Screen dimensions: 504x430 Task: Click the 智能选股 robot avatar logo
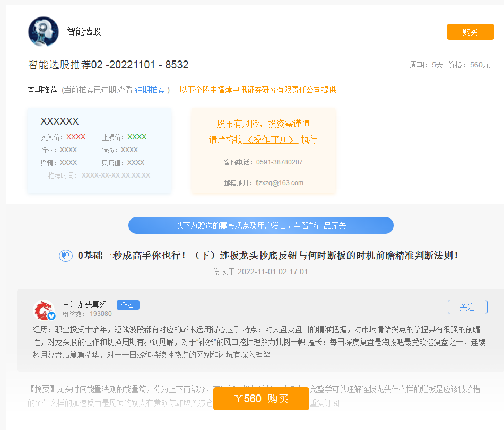point(44,31)
